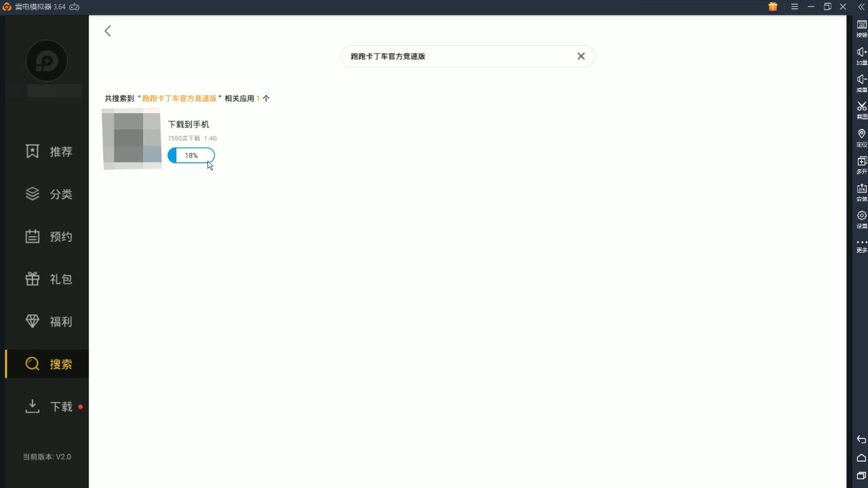The image size is (868, 488).
Task: Clear the search box with X
Action: click(581, 56)
